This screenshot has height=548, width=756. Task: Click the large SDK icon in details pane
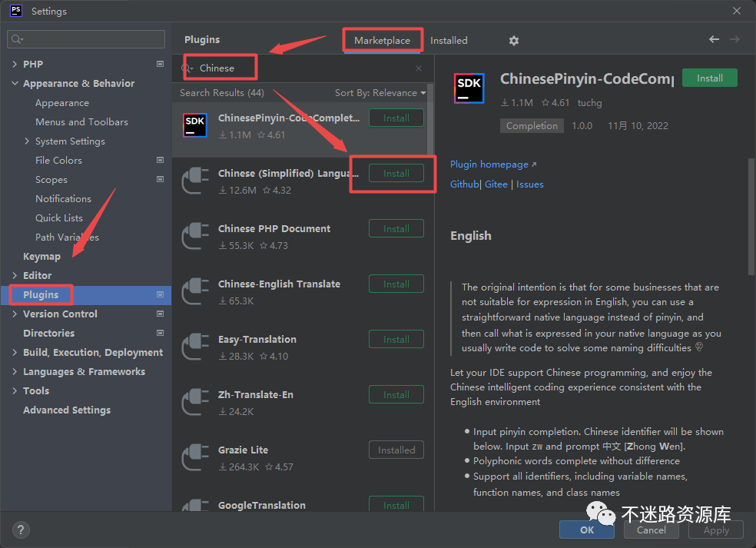click(x=469, y=88)
